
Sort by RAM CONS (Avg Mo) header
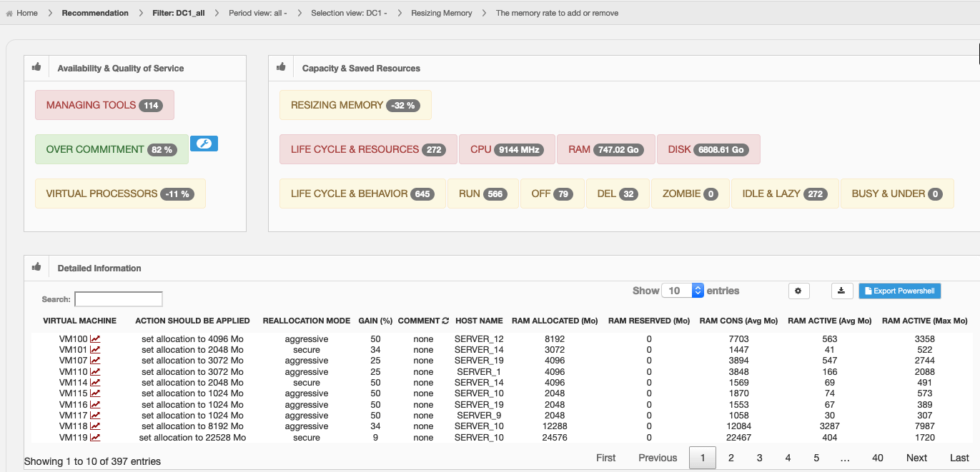coord(738,321)
